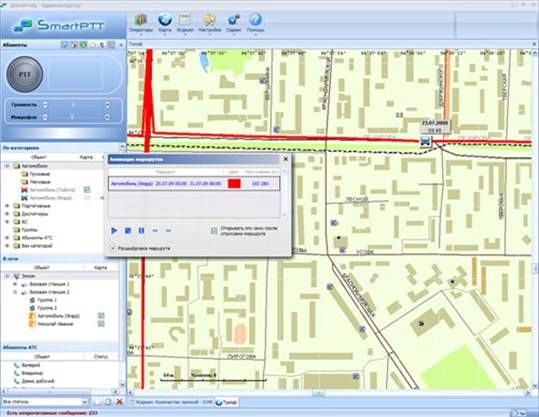Screen dimensions: 539x417
Task: Click the red X icon beside status dropdown
Action: [119, 402]
